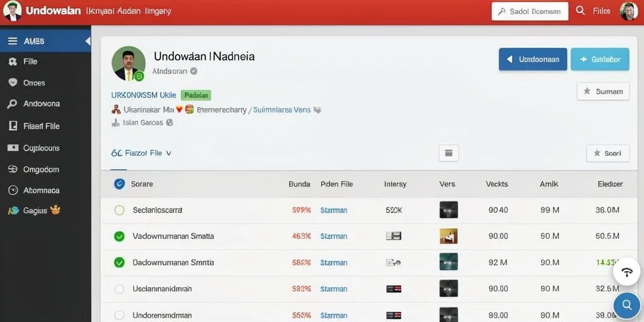Click the 463% value in Vadowmumanan Smatta row
The image size is (644, 322).
pos(301,236)
